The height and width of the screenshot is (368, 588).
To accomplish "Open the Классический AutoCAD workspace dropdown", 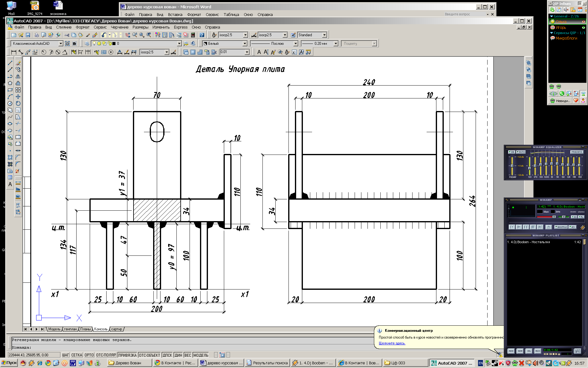I will pos(61,44).
